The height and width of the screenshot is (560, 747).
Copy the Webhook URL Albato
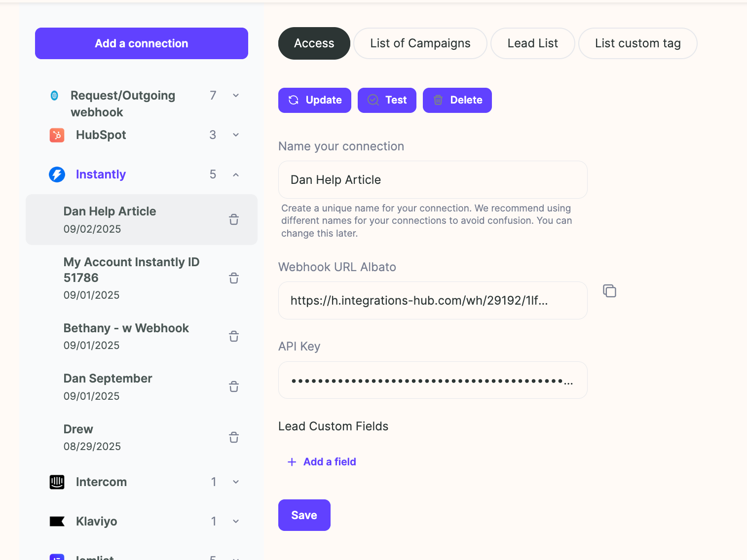click(610, 291)
